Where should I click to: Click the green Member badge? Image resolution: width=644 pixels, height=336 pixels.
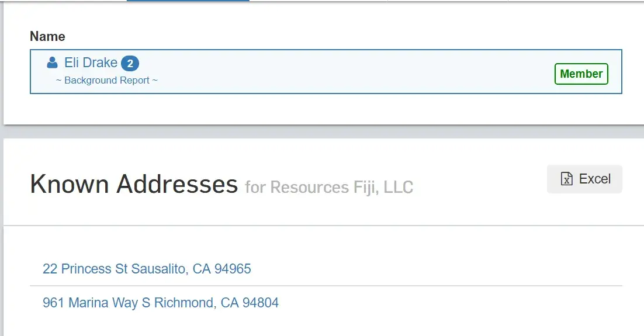point(581,74)
